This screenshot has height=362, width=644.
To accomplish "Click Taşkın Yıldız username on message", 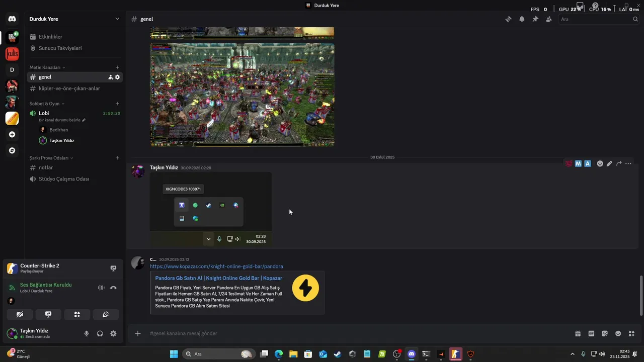I will pos(164,167).
